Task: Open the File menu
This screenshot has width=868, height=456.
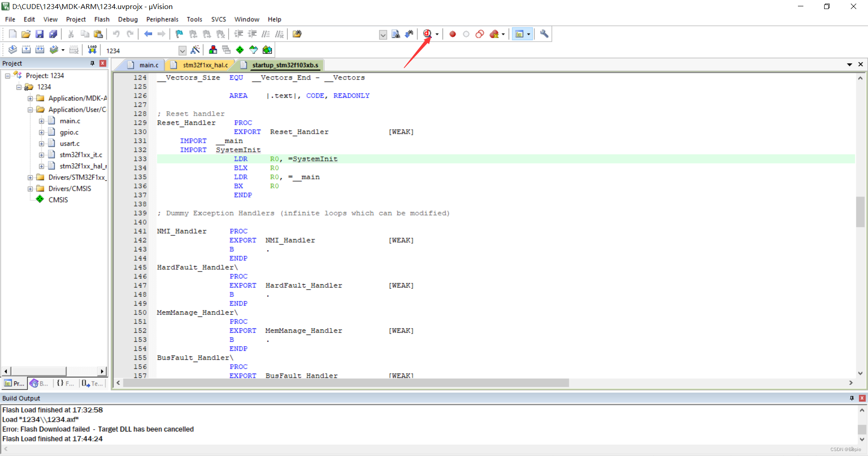Action: 10,19
